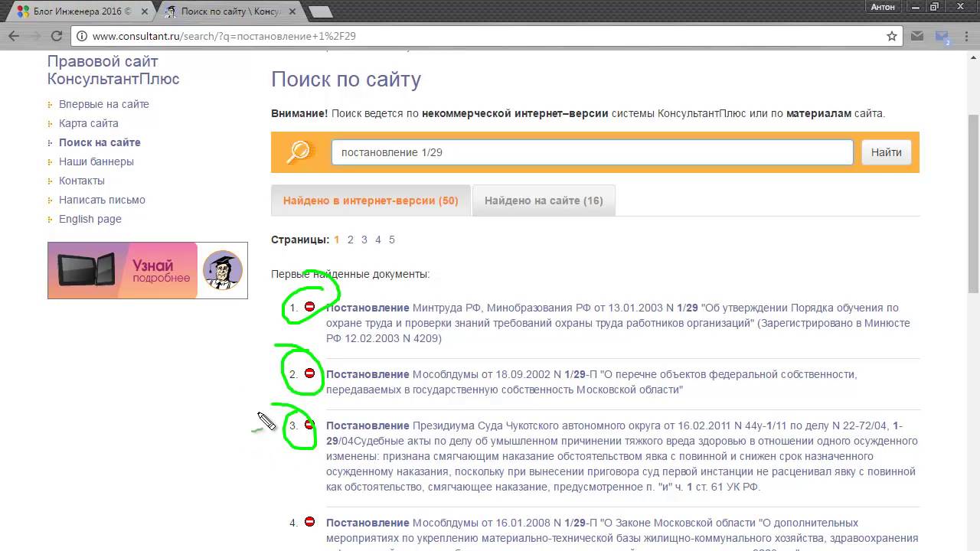Viewport: 980px width, 551px height.
Task: Click the Найти search button
Action: 886,152
